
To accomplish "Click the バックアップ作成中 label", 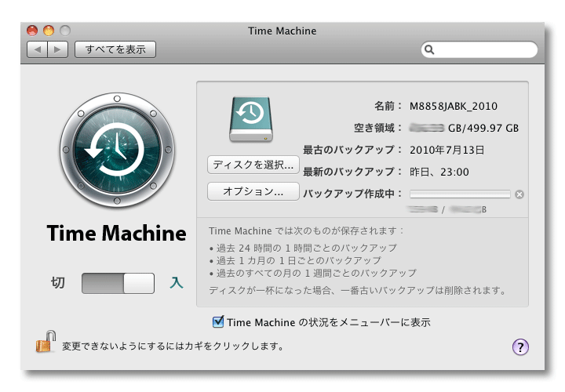I will (x=352, y=194).
